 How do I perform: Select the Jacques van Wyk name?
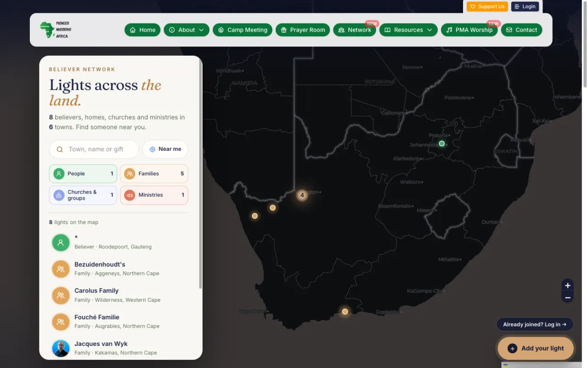(101, 344)
